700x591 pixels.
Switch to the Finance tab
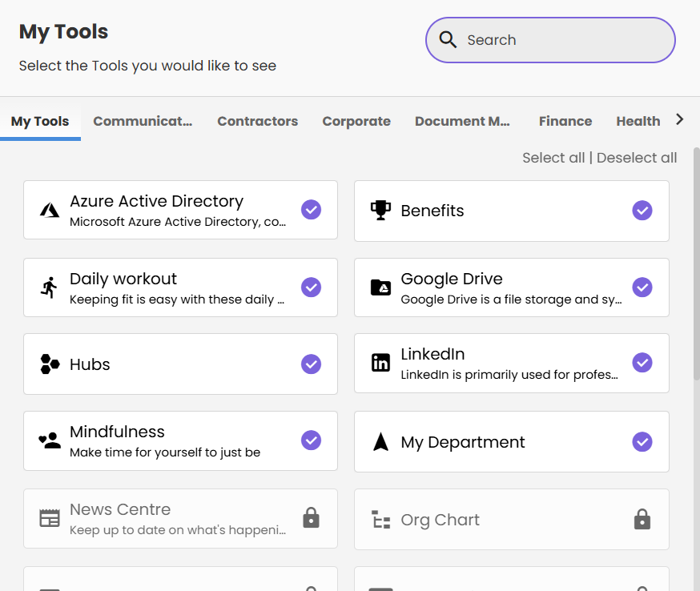[x=565, y=122]
